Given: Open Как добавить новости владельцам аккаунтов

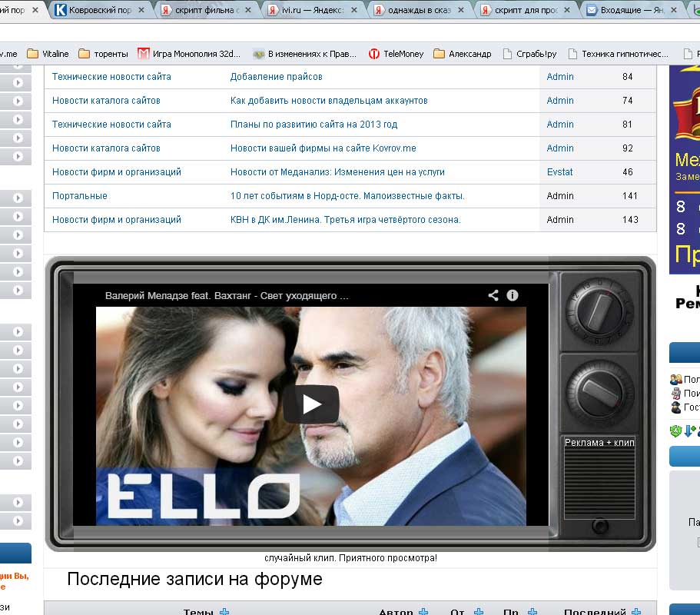Looking at the screenshot, I should 329,101.
